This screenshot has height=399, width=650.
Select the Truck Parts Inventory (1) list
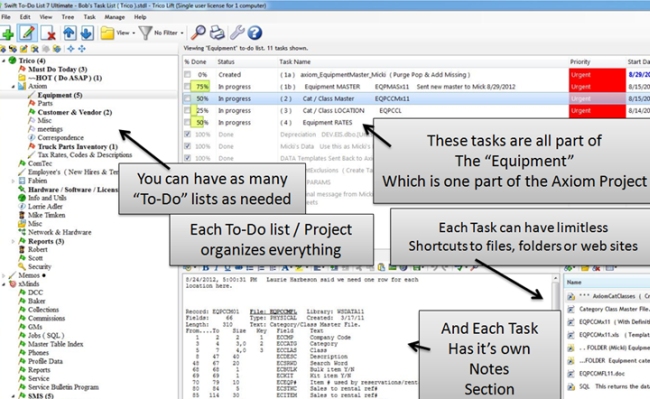coord(78,147)
